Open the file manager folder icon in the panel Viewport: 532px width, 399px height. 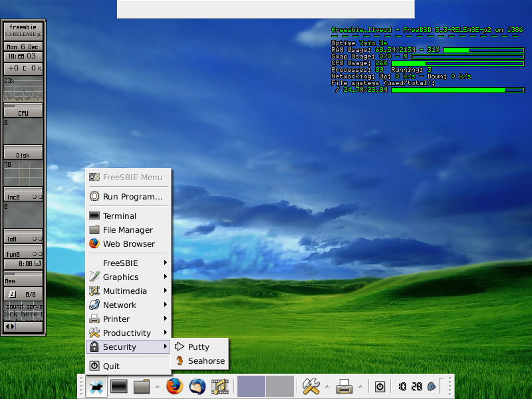point(142,386)
